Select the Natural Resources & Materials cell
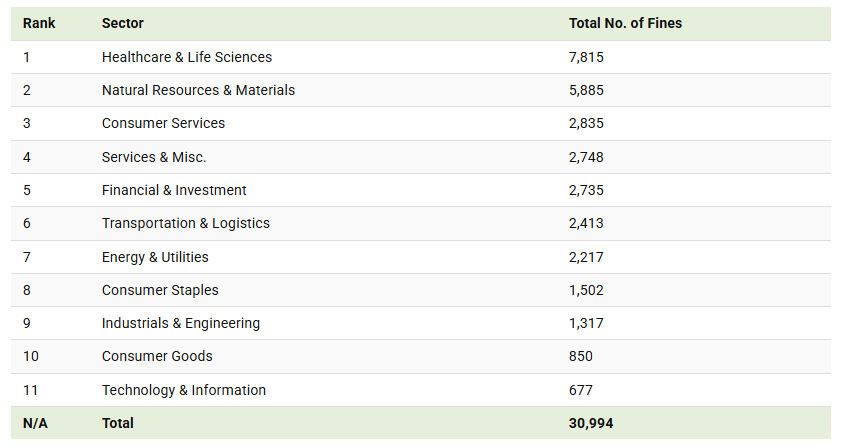844x447 pixels. tap(198, 90)
